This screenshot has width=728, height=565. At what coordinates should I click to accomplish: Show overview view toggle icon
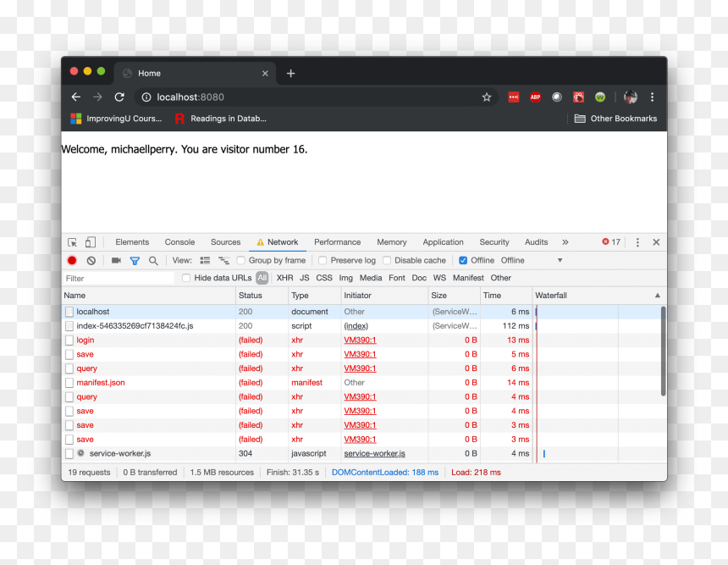click(224, 261)
